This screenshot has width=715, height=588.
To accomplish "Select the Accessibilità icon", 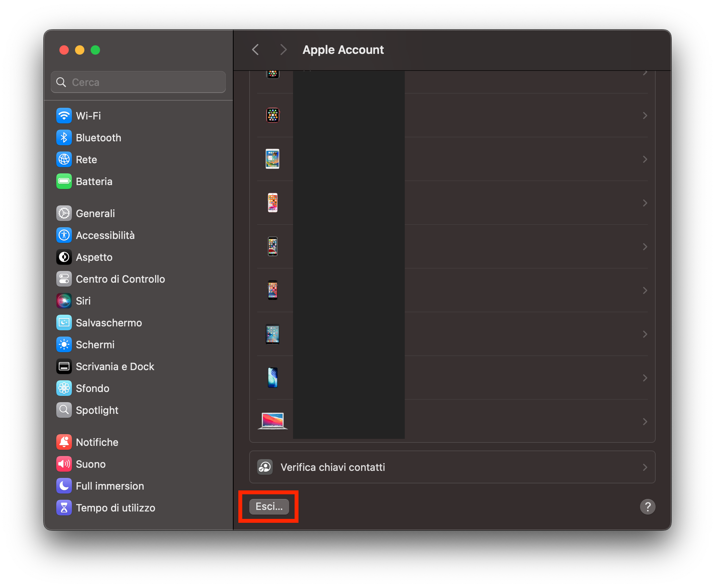I will pos(64,235).
